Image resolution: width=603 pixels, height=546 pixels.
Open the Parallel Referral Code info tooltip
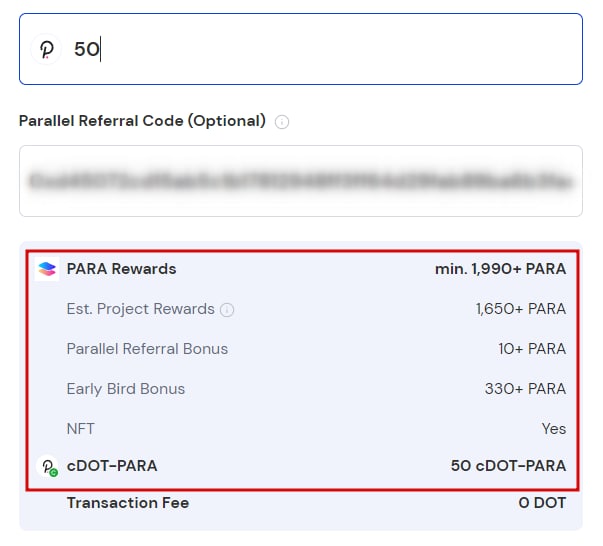(282, 122)
